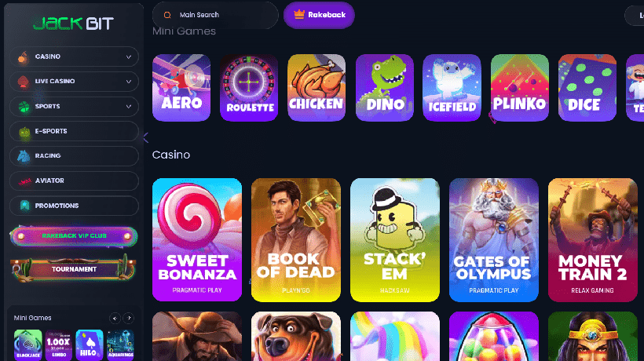Open the Icefield mini game
The width and height of the screenshot is (644, 361).
pos(452,88)
